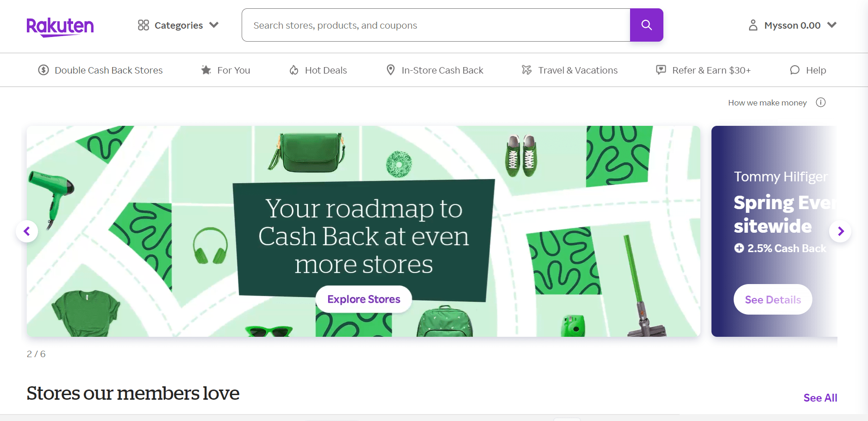Image resolution: width=868 pixels, height=421 pixels.
Task: Focus the search stores and coupons field
Action: 436,25
